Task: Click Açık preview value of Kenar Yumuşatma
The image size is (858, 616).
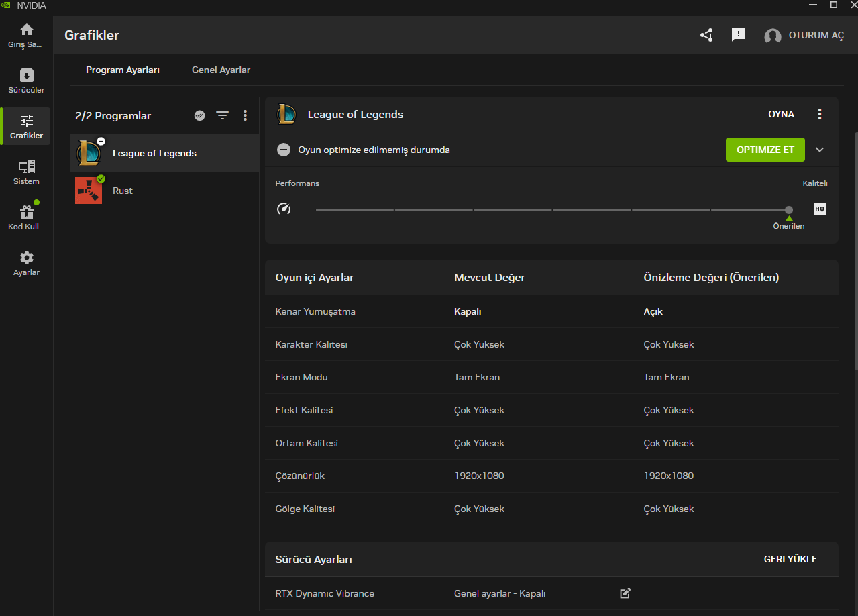Action: pos(653,311)
